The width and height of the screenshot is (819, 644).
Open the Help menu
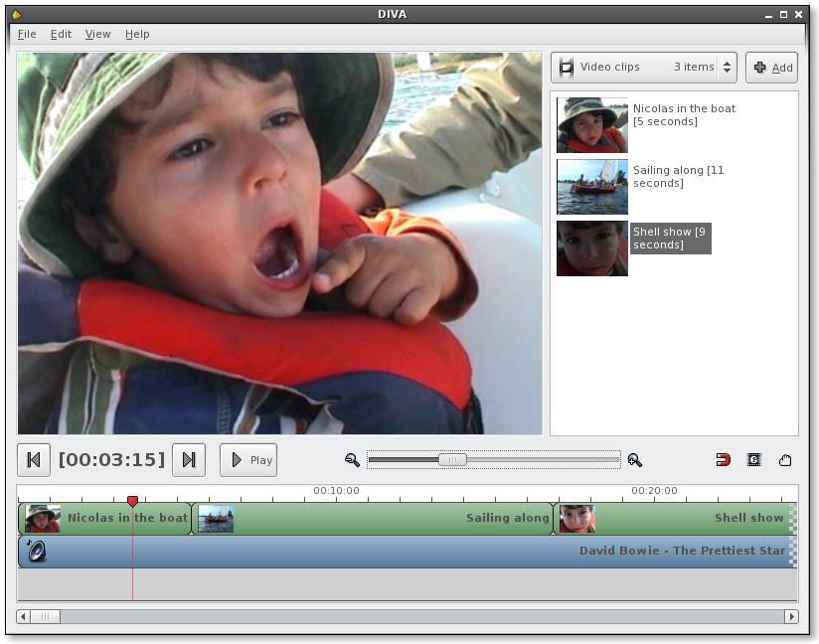coord(137,34)
